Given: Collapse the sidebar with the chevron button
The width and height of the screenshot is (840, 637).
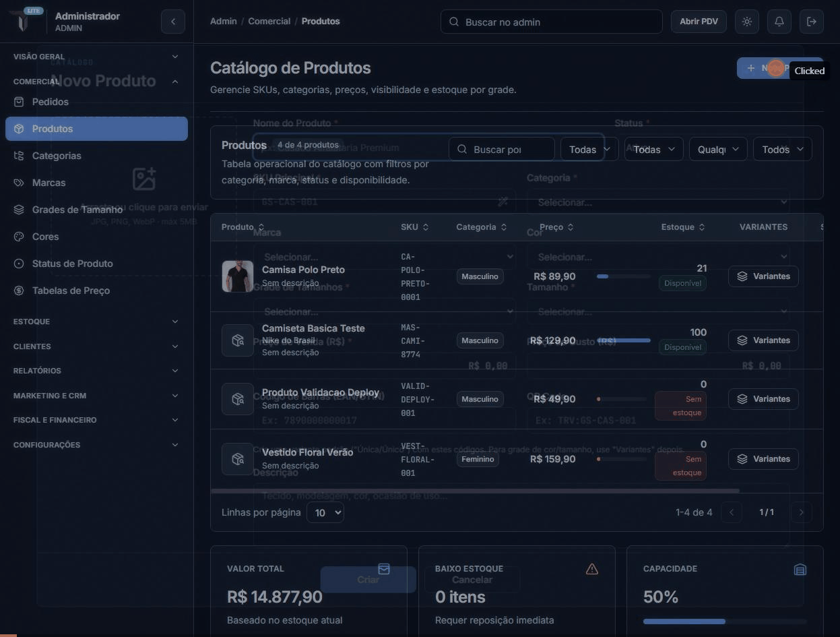Looking at the screenshot, I should pyautogui.click(x=172, y=22).
